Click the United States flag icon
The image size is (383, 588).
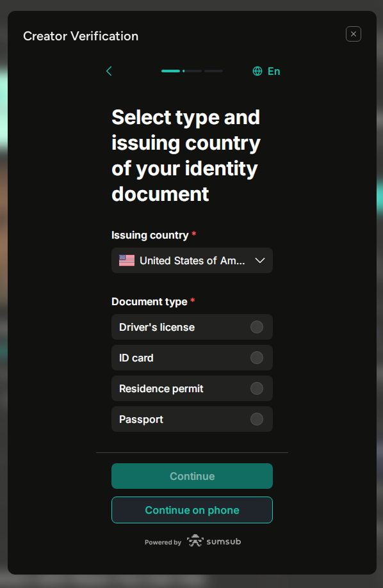click(x=127, y=260)
